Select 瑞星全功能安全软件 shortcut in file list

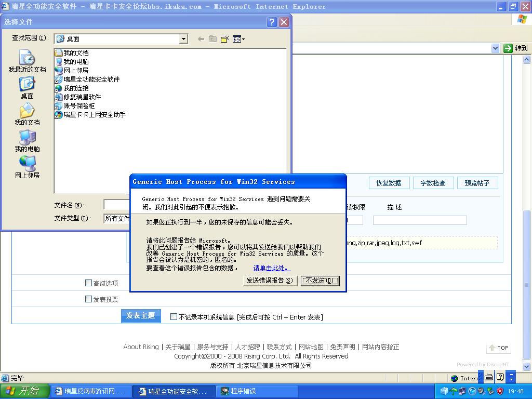point(87,79)
